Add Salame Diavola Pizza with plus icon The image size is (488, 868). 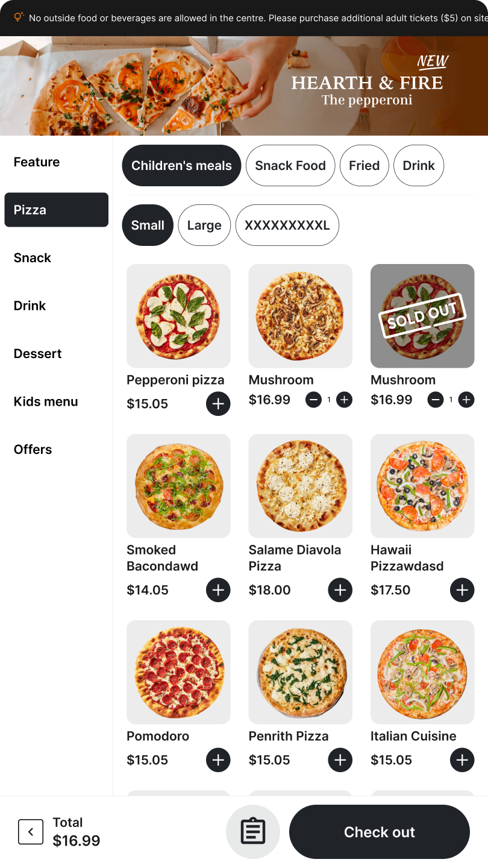pos(340,590)
